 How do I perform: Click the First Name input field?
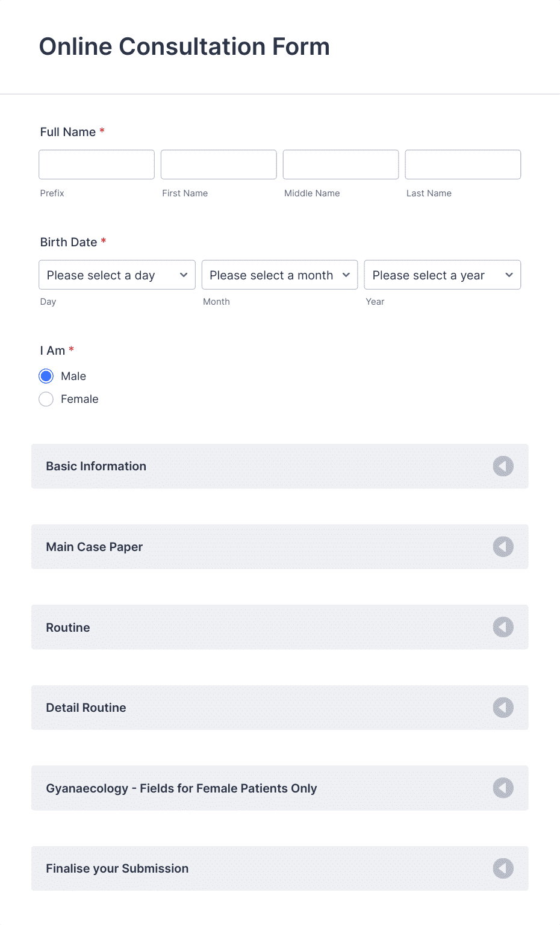[x=218, y=164]
